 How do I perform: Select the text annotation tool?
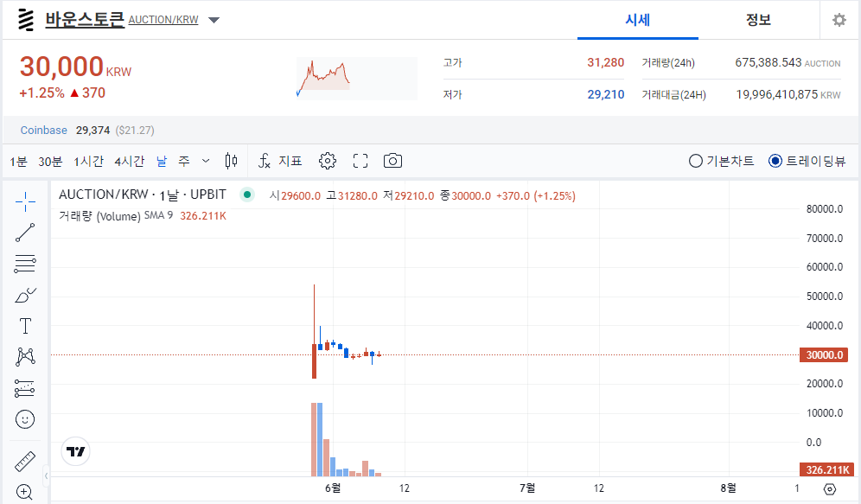24,326
